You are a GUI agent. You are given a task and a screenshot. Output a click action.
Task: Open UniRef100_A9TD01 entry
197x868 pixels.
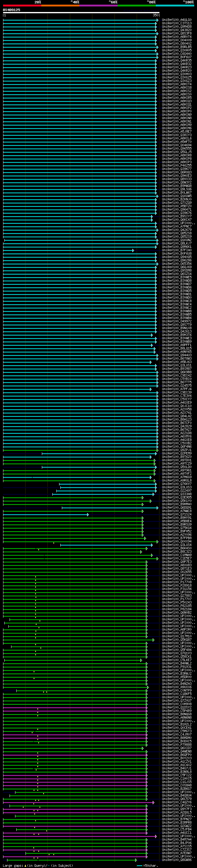(x=177, y=460)
